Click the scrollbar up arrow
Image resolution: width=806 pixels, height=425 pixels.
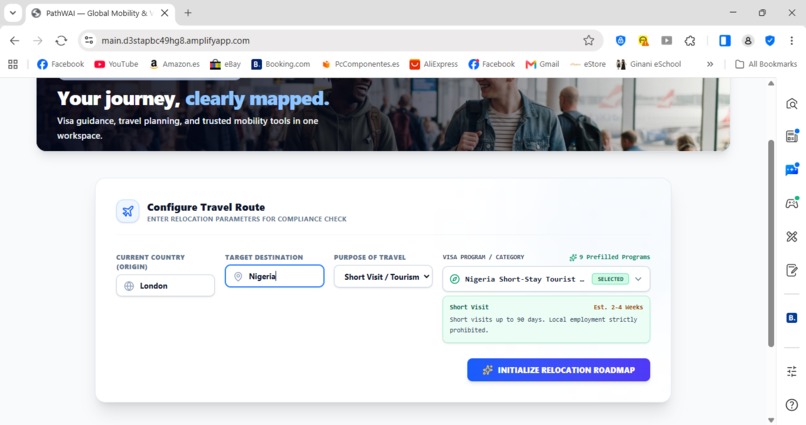771,83
